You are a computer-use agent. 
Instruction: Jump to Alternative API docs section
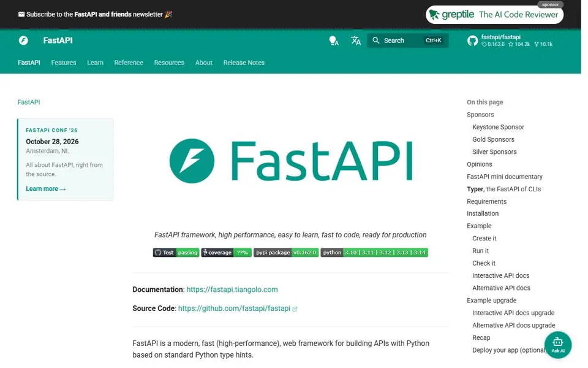(x=501, y=288)
